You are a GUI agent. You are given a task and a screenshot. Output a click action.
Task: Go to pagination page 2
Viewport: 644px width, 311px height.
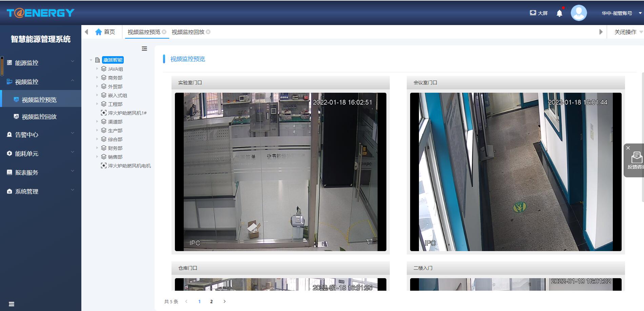coord(212,302)
